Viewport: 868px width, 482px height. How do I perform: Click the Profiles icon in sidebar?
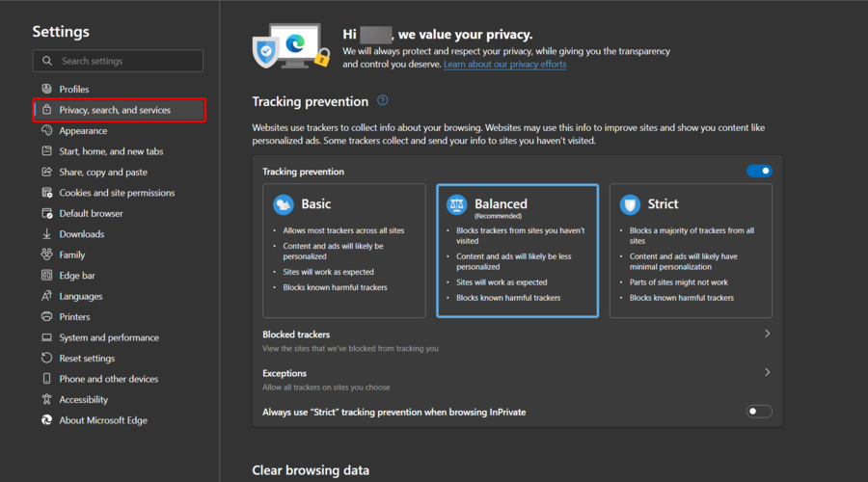(x=46, y=90)
